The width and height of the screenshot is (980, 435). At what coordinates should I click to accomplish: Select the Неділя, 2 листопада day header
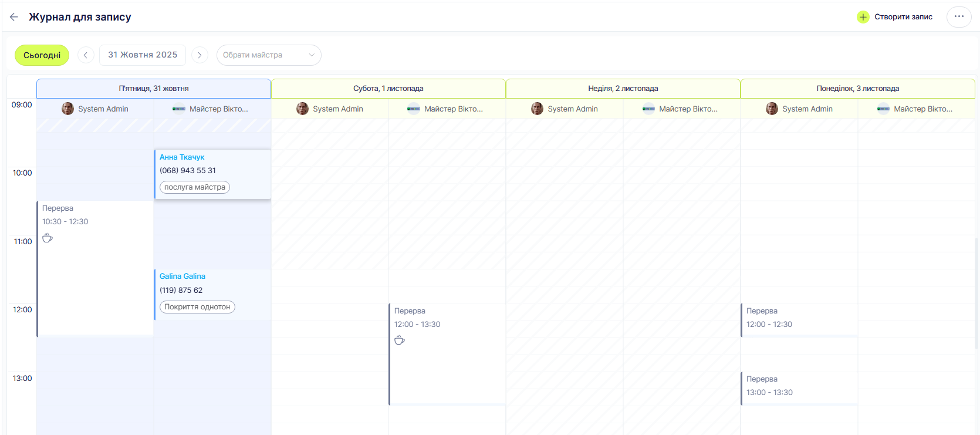(623, 89)
